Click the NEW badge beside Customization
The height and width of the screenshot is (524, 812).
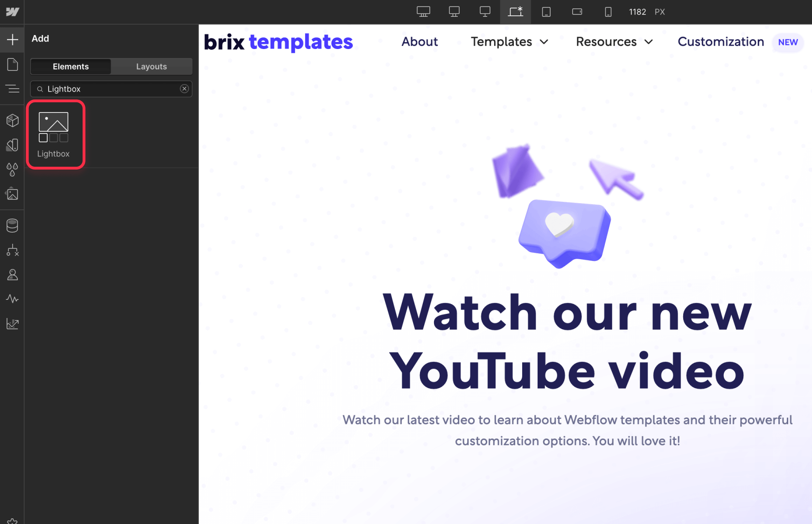[788, 42]
